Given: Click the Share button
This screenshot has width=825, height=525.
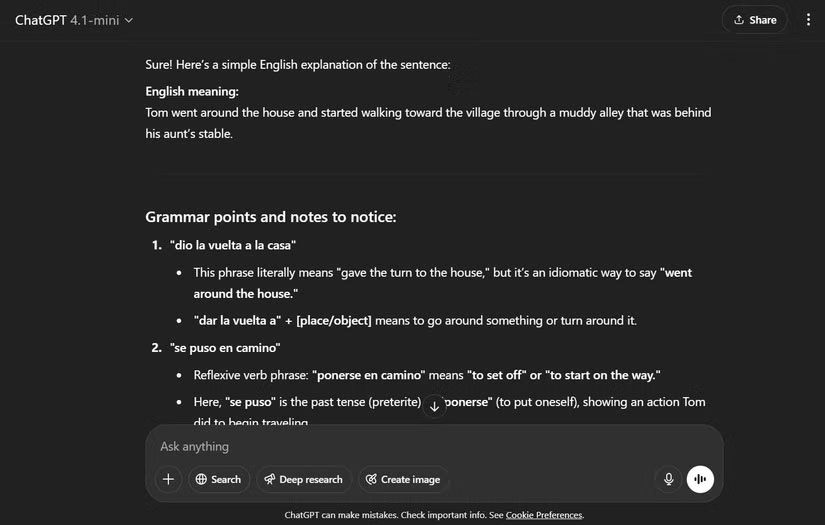Looking at the screenshot, I should tap(754, 20).
